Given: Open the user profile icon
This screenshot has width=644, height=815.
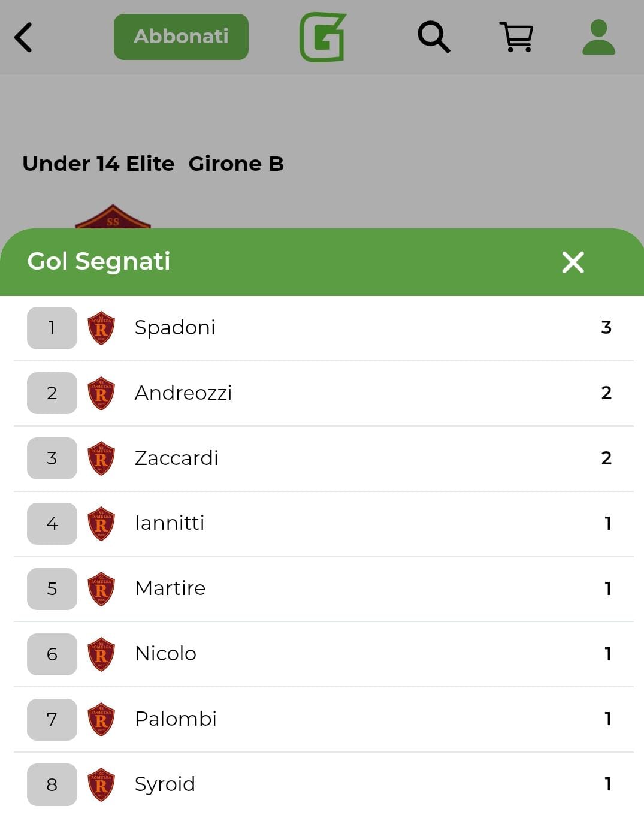Looking at the screenshot, I should [x=598, y=37].
